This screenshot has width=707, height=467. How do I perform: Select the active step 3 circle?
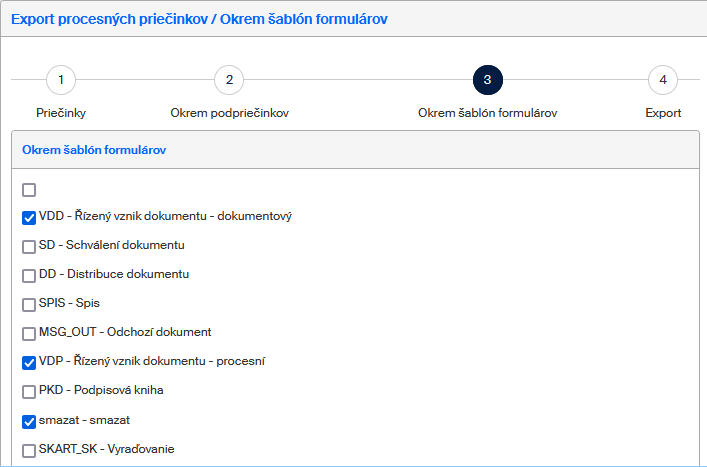(x=487, y=80)
